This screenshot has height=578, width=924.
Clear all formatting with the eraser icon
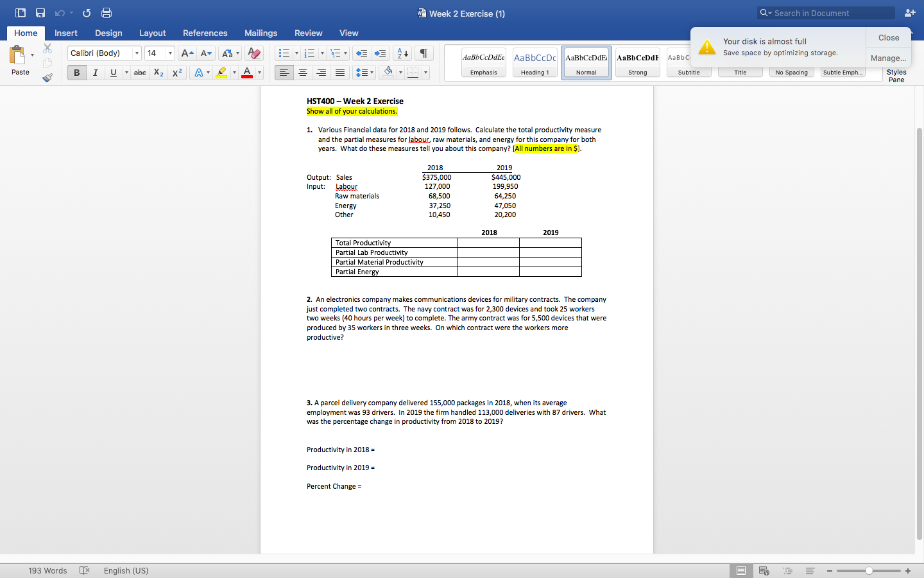(x=253, y=53)
